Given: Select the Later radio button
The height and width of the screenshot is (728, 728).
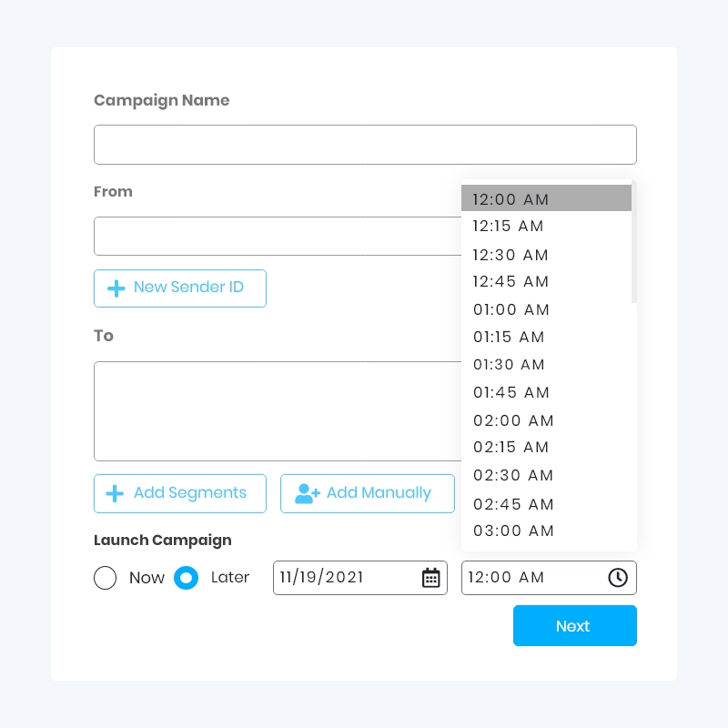Looking at the screenshot, I should click(x=186, y=578).
